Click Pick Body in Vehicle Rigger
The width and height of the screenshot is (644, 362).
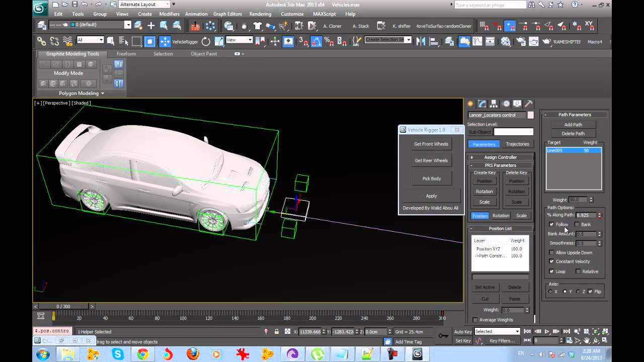pyautogui.click(x=431, y=178)
